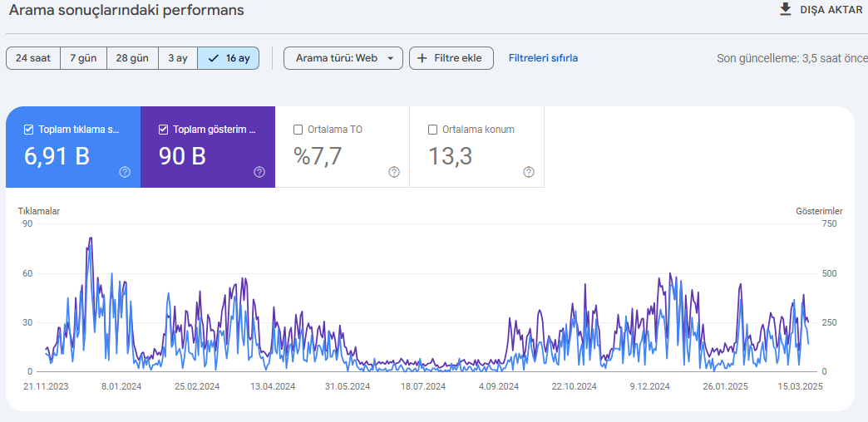Viewport: 868px width, 422px height.
Task: Select the 24 saat date range
Action: tap(32, 58)
